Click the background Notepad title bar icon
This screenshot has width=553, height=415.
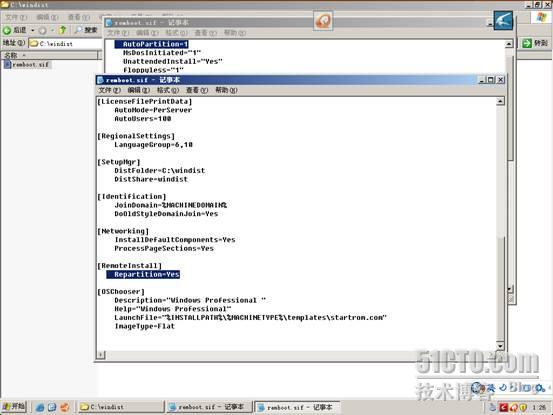pyautogui.click(x=109, y=23)
